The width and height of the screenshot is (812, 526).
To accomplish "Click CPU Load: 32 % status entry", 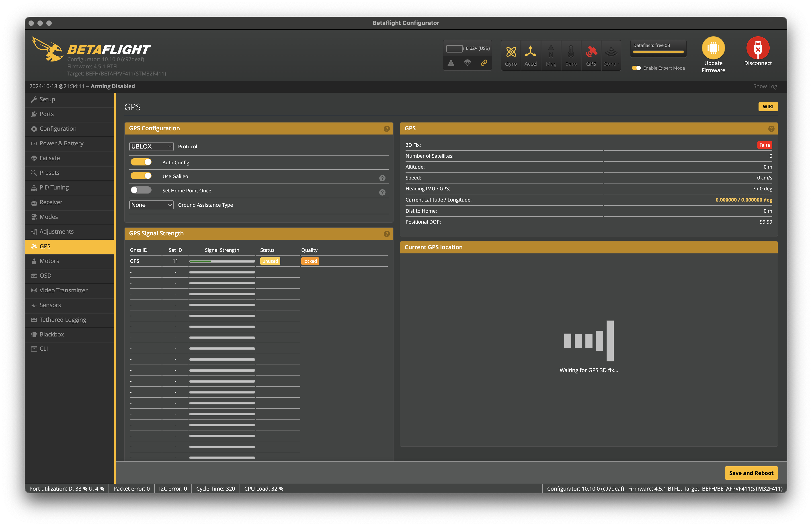I will (263, 489).
